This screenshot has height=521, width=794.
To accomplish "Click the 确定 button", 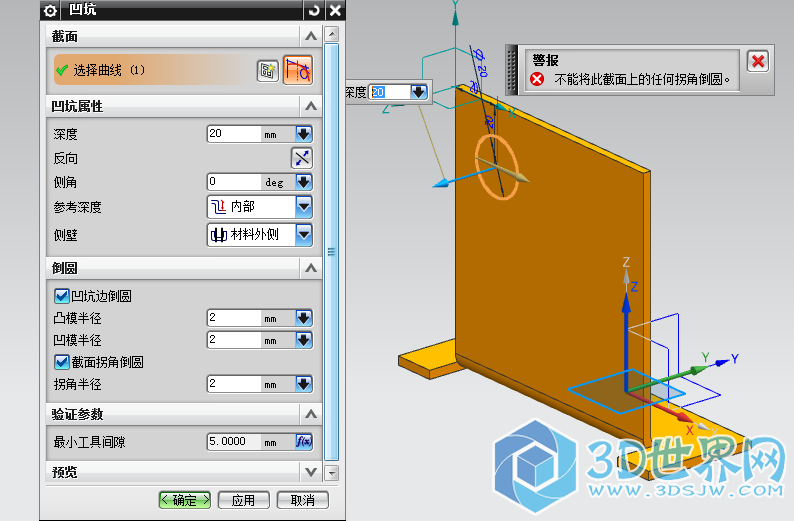I will point(185,500).
